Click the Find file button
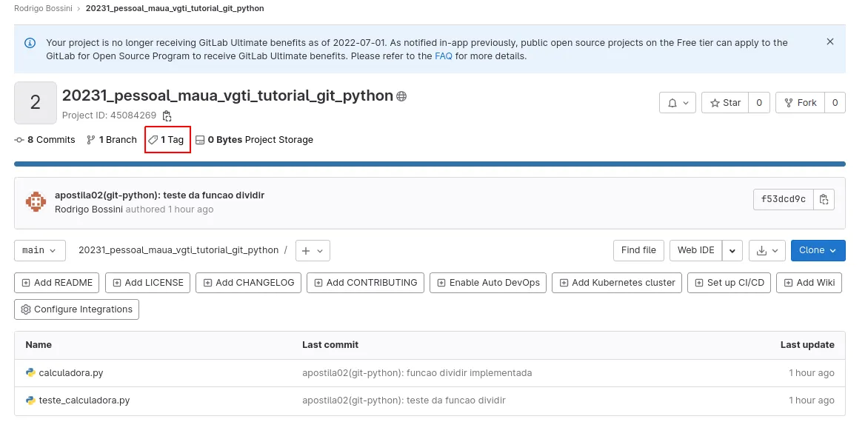 tap(638, 250)
